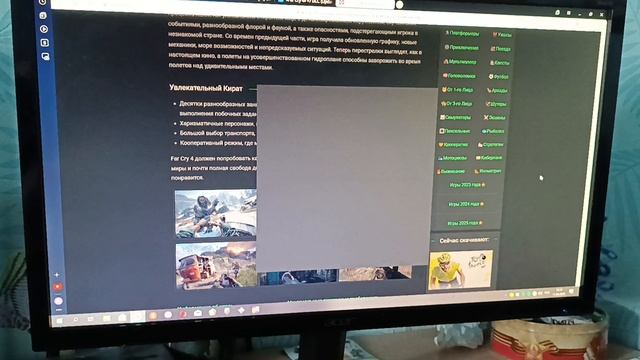640x360 pixels.
Task: Open the red round icon in browser sidebar
Action: (x=58, y=287)
